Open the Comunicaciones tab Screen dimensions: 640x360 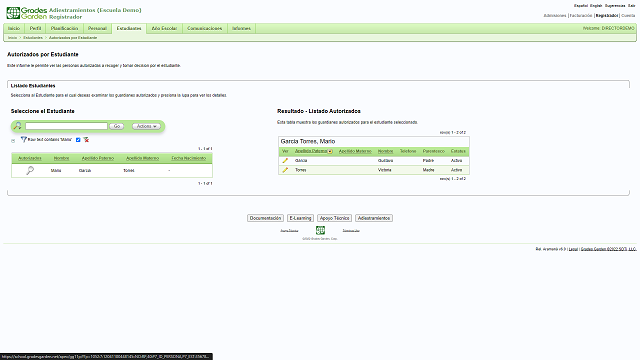(x=204, y=28)
